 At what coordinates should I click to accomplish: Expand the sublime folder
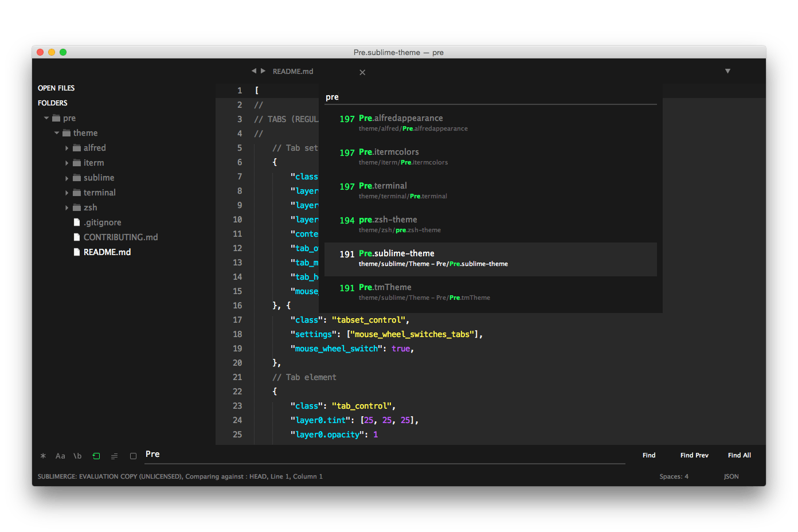(x=67, y=177)
